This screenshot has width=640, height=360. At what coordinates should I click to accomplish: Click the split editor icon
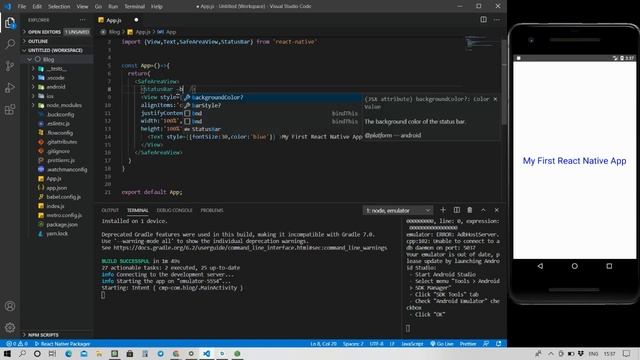pyautogui.click(x=483, y=20)
